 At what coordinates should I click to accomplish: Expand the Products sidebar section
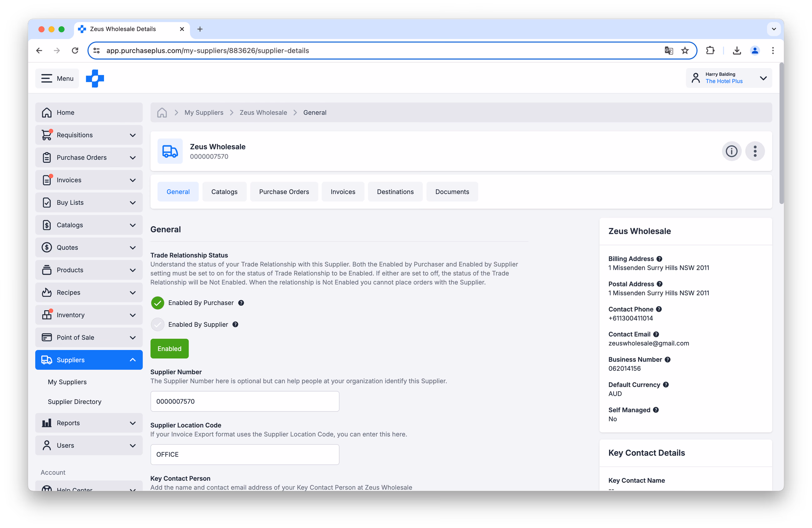[89, 270]
